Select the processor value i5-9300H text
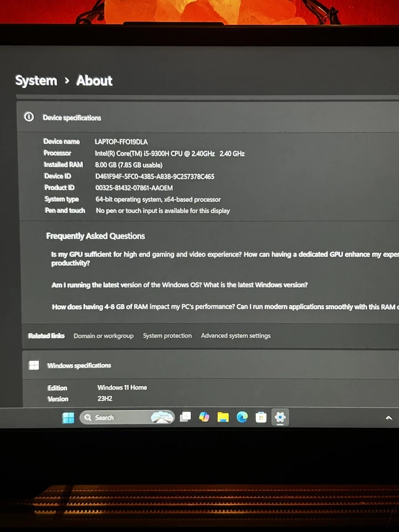Viewport: 399px width, 532px height. 170,154
